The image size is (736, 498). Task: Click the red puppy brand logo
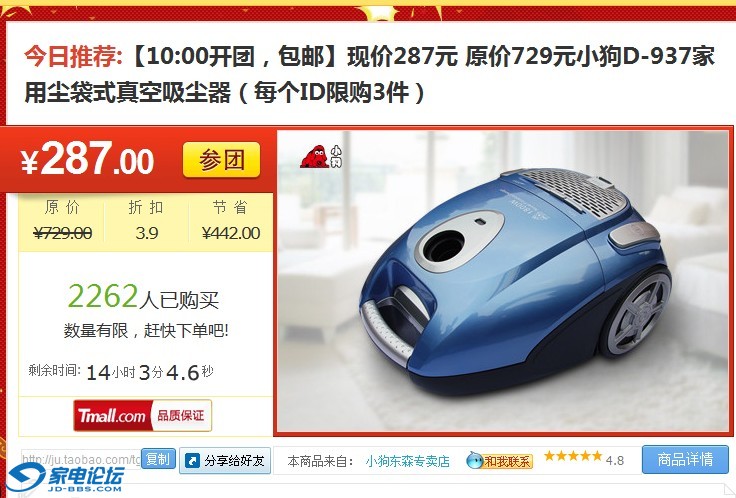[x=321, y=157]
